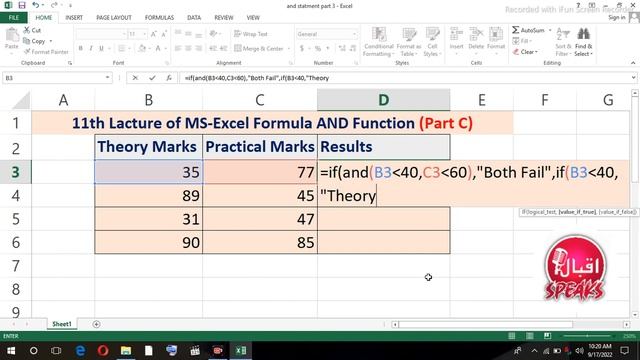The height and width of the screenshot is (360, 640).
Task: Toggle Wrap Text option
Action: pos(251,34)
